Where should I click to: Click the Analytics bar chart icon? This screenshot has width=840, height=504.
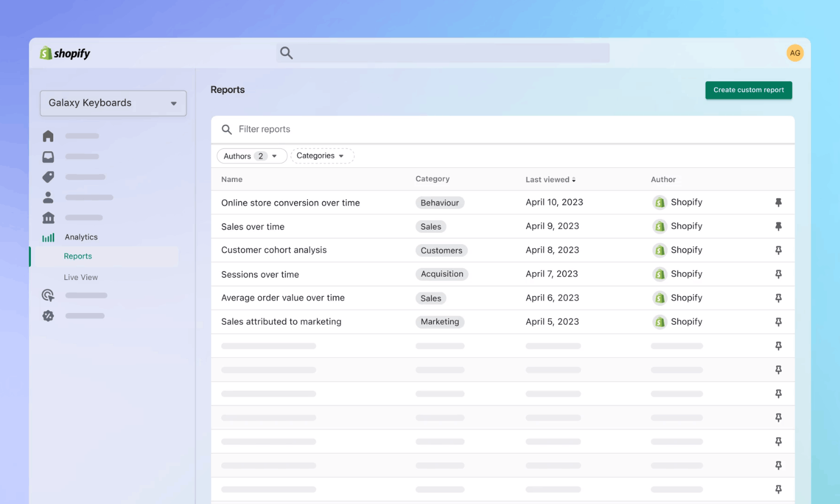coord(48,237)
